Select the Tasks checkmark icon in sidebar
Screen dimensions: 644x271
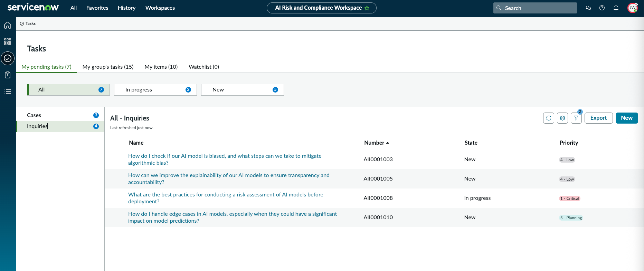point(8,58)
